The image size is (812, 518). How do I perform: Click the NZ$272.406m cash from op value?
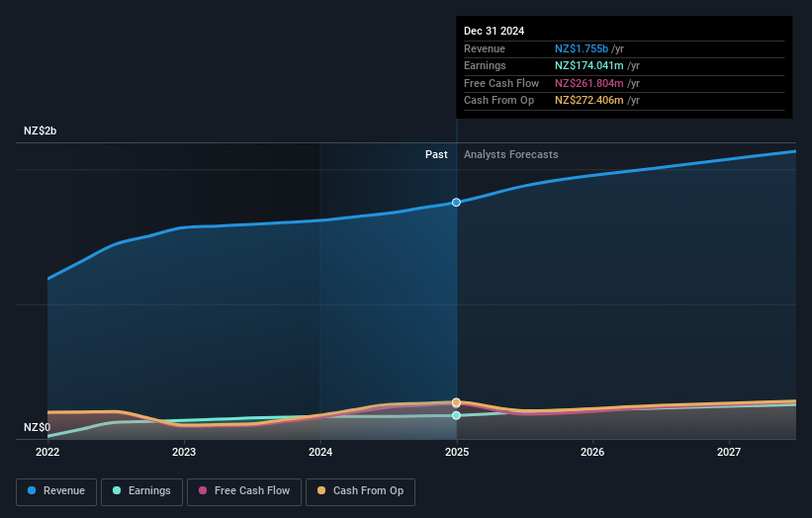(x=589, y=101)
